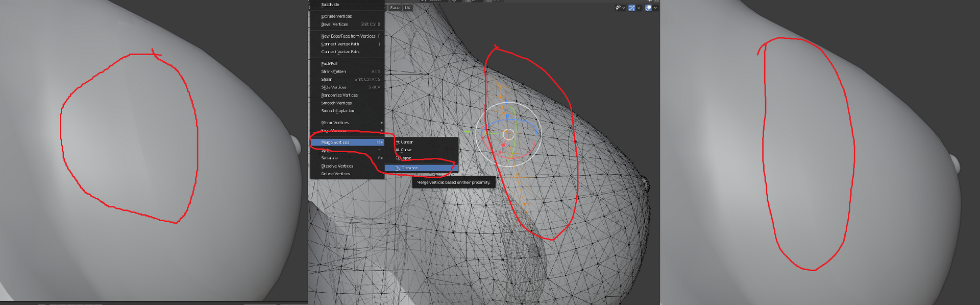
Task: Select the Push/Pull entry
Action: click(347, 64)
